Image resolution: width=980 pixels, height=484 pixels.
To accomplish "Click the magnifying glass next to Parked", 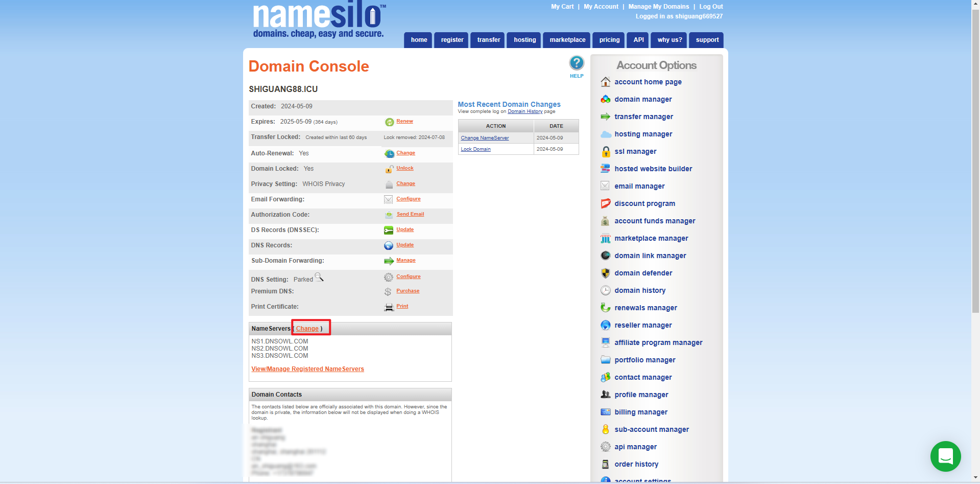I will 320,278.
